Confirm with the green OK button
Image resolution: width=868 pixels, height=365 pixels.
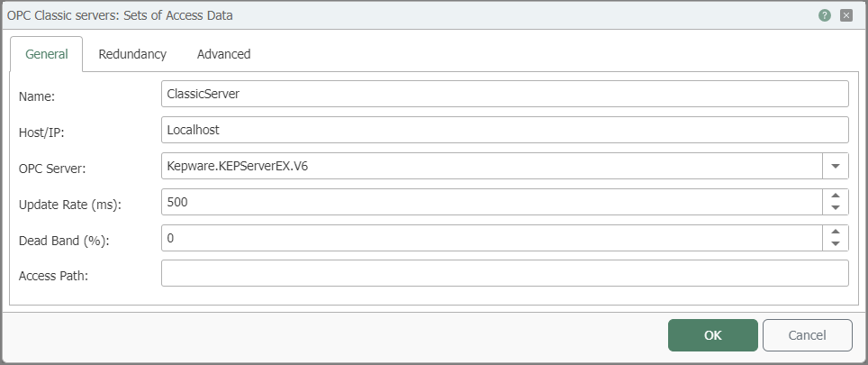point(713,335)
